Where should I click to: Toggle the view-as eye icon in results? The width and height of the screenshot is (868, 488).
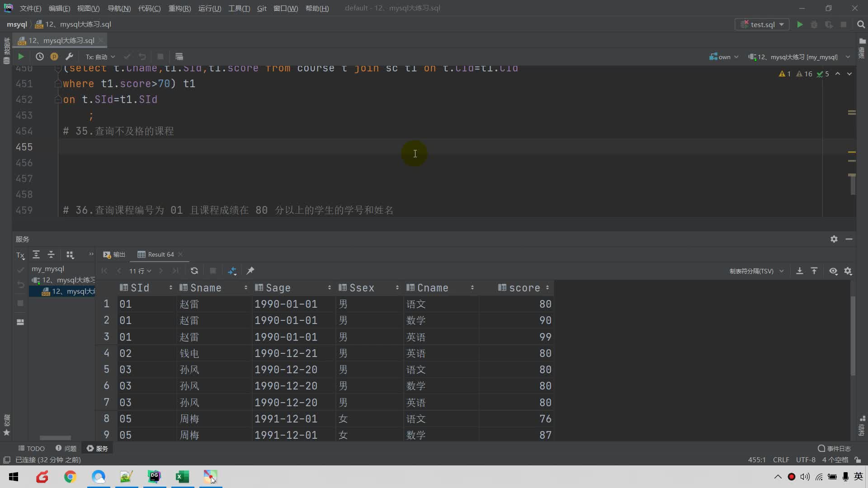[833, 271]
